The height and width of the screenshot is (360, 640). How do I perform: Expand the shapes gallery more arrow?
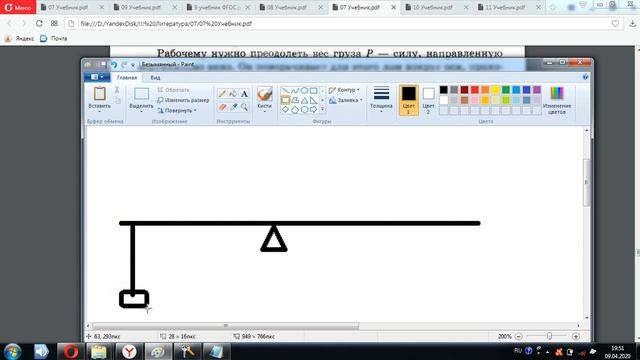(x=322, y=109)
